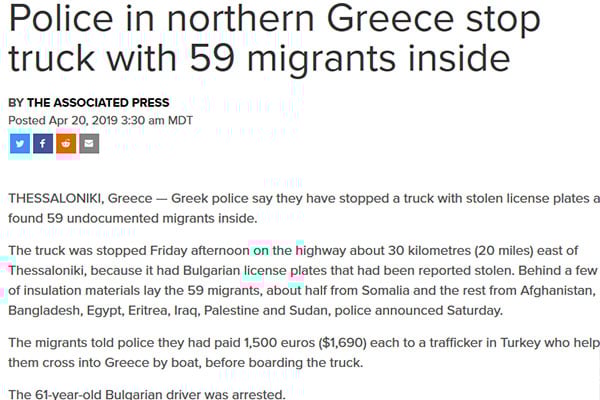
Task: Email the article using envelope icon
Action: (89, 144)
